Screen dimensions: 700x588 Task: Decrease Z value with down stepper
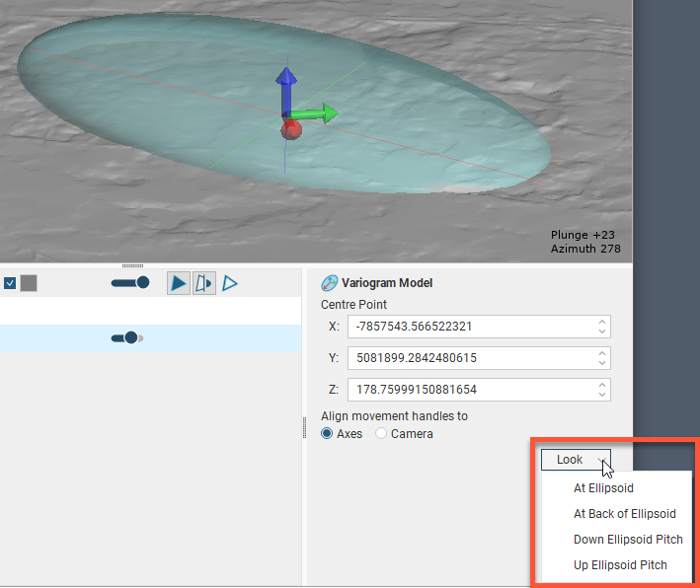point(602,395)
